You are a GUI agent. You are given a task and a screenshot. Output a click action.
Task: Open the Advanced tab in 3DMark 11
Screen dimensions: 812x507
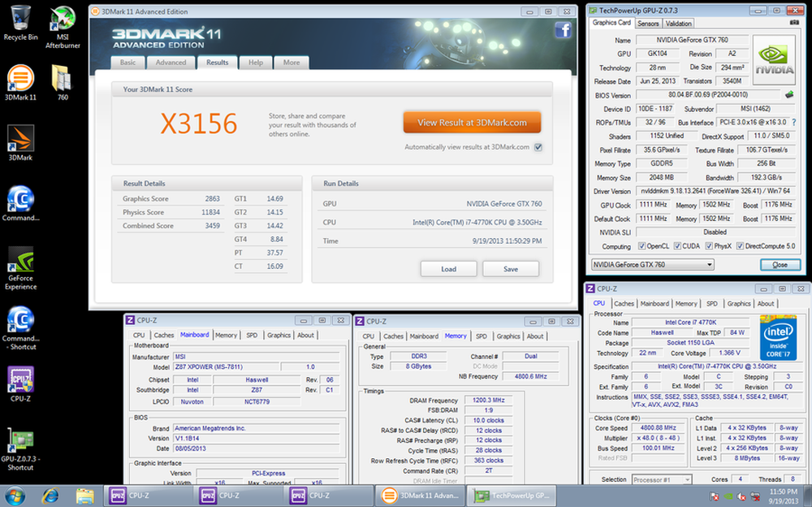click(x=171, y=63)
